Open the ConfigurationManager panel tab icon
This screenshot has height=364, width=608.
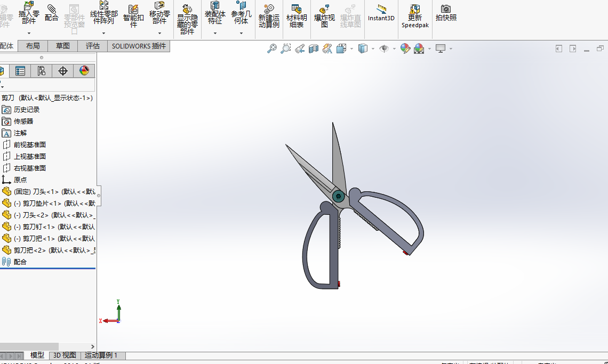pyautogui.click(x=42, y=71)
